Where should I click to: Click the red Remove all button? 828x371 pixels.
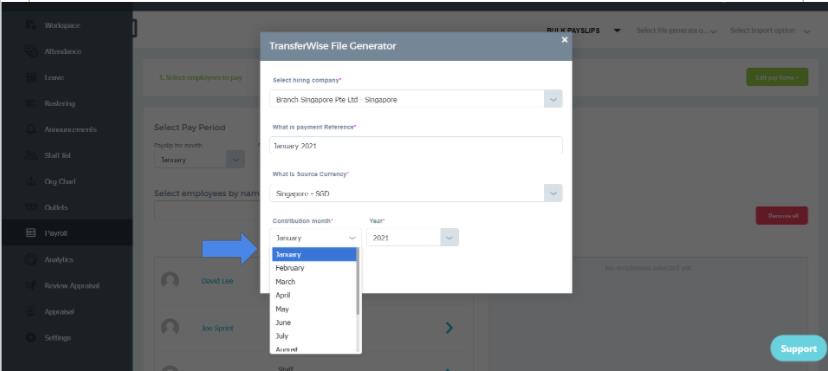click(782, 215)
